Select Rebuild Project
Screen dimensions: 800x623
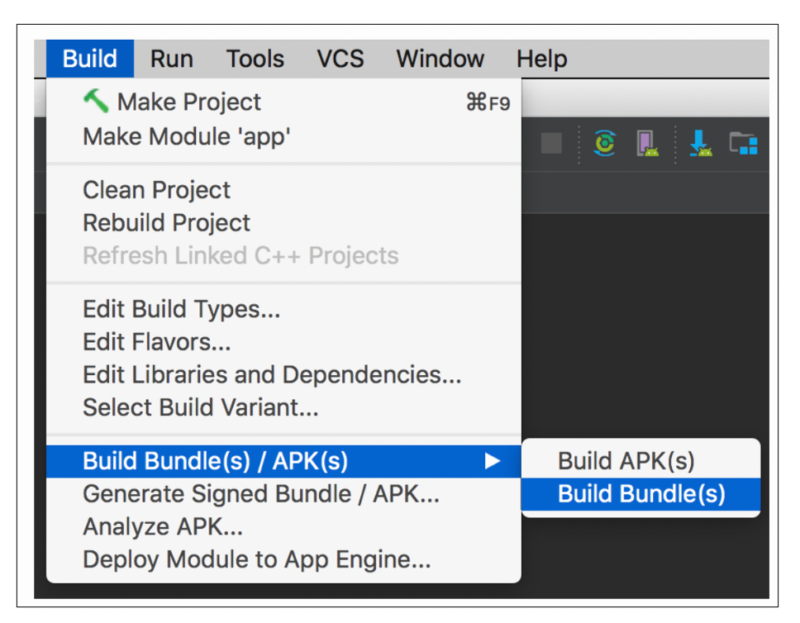168,222
